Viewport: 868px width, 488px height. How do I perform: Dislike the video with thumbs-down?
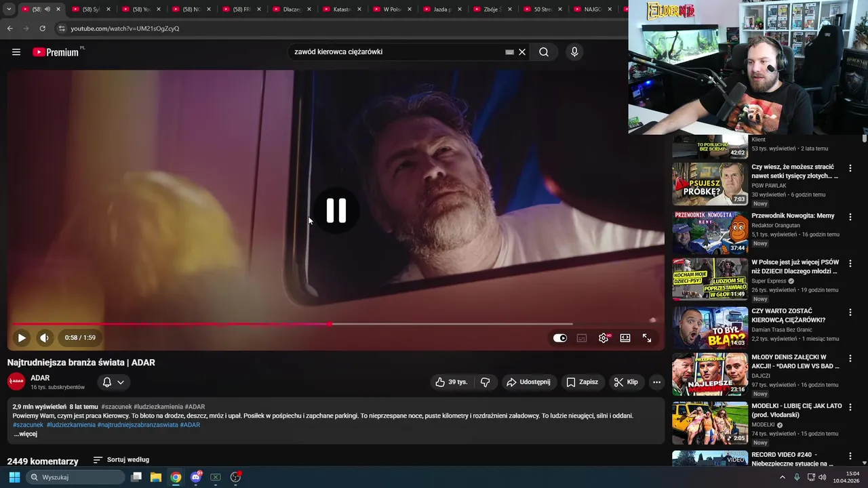point(485,382)
